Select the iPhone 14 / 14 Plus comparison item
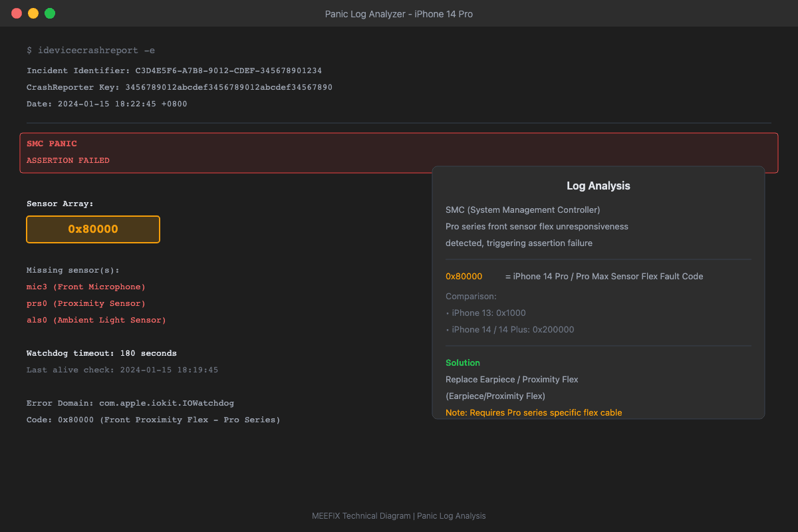The image size is (798, 532). 512,329
